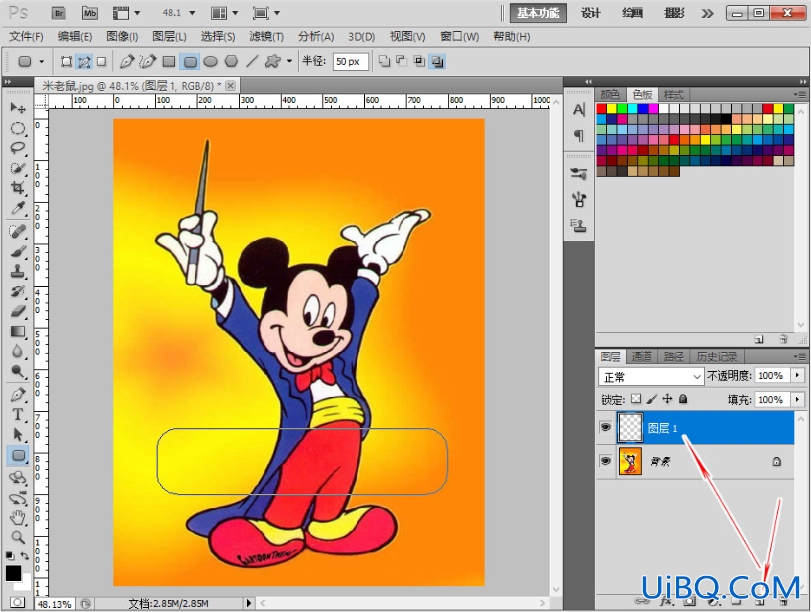Switch to the 样式 tab
The image size is (811, 612).
673,95
